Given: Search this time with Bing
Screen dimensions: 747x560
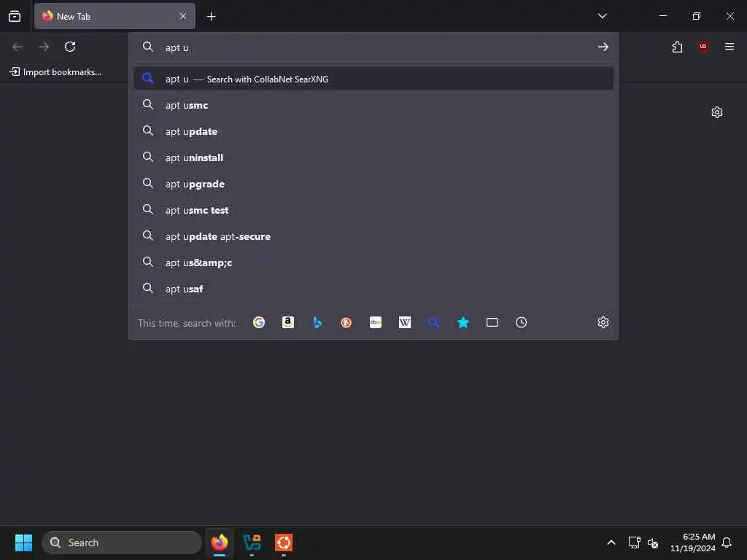Looking at the screenshot, I should click(317, 323).
